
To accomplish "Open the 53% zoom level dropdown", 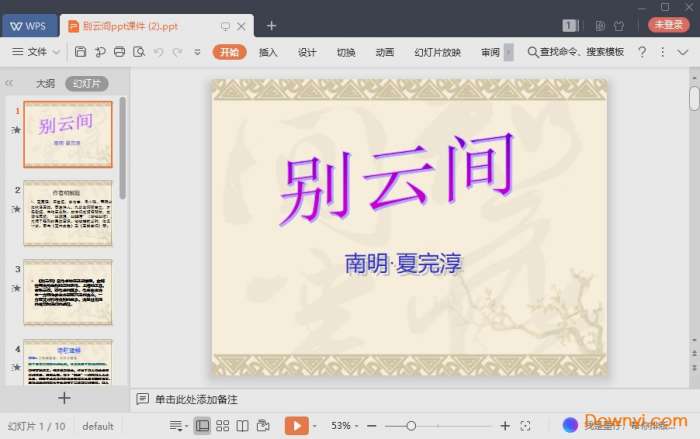I will pyautogui.click(x=344, y=426).
